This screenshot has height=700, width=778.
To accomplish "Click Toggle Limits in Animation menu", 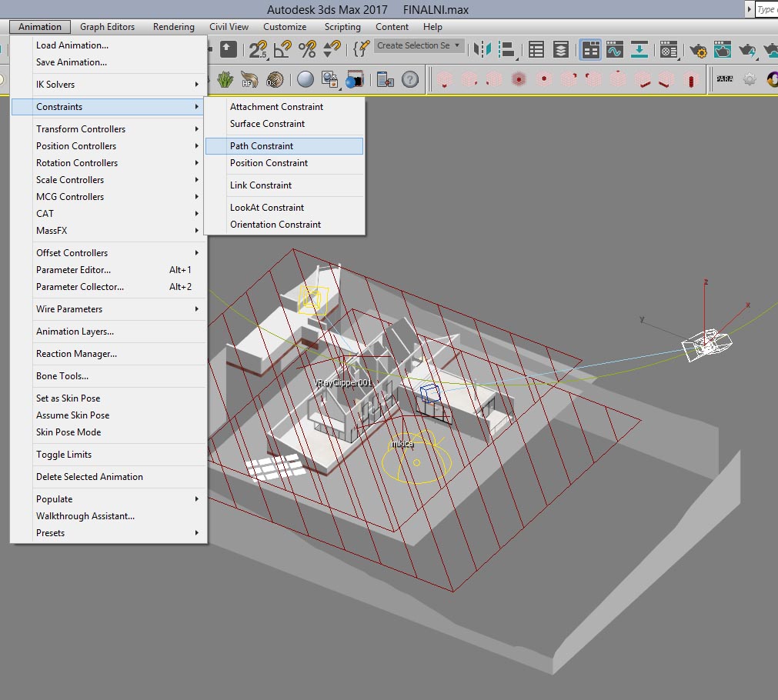I will pos(64,455).
